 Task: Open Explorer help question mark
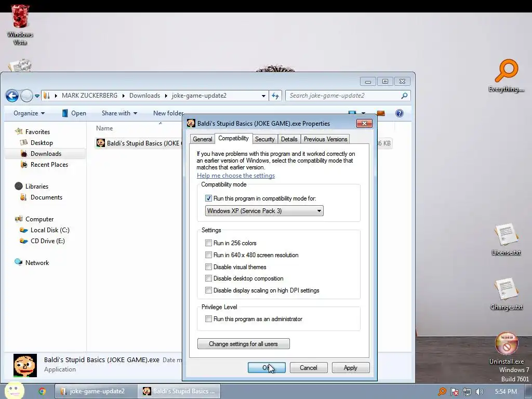point(400,113)
